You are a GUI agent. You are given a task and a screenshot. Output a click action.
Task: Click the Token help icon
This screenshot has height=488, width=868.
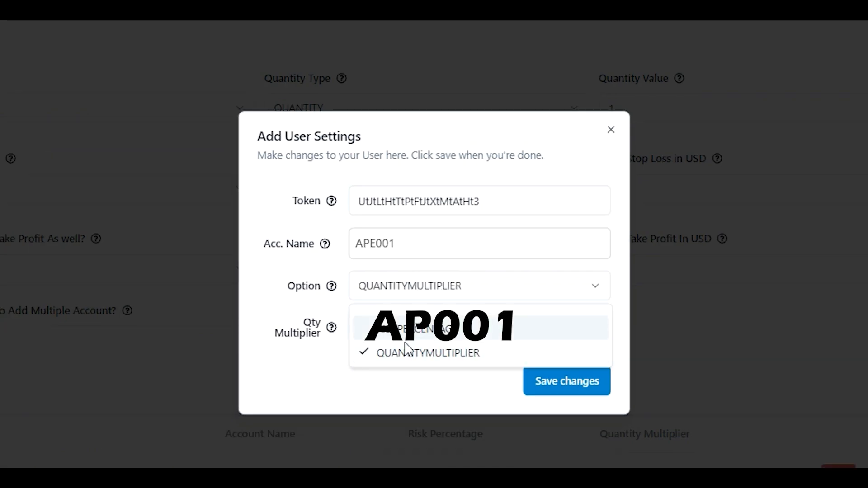[331, 201]
